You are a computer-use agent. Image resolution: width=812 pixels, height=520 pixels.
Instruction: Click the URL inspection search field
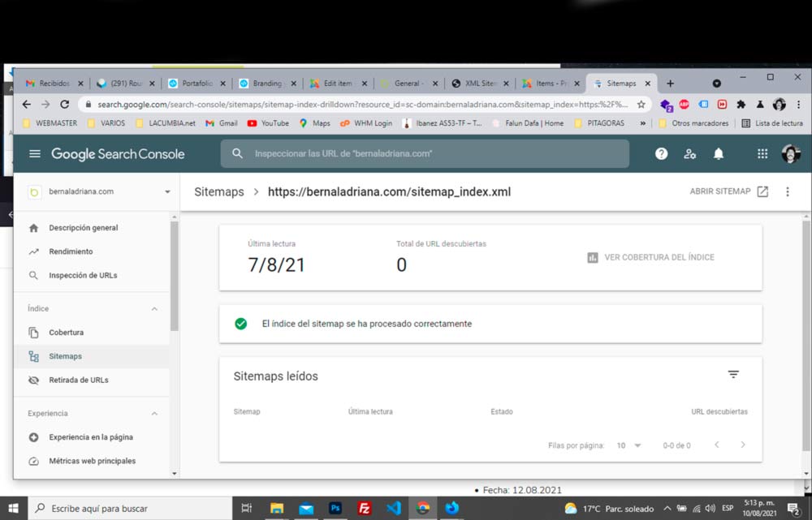click(x=425, y=154)
